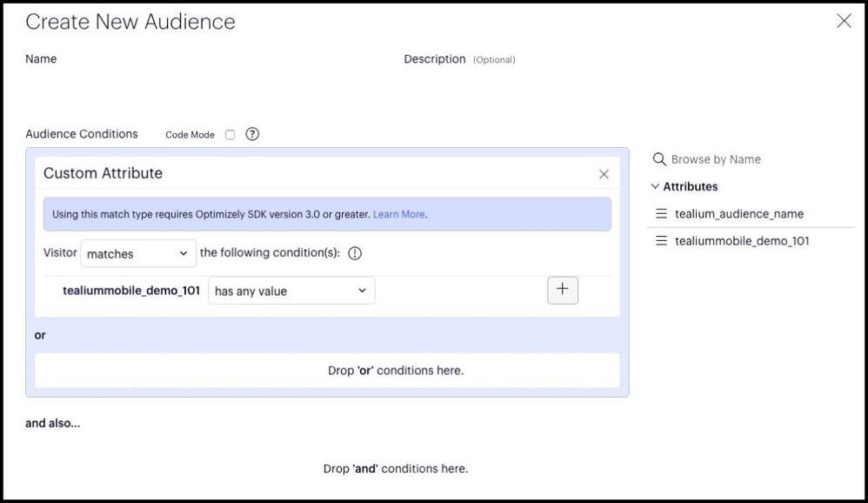
Task: Grab drag handle of tealium_audience_name
Action: coord(661,214)
